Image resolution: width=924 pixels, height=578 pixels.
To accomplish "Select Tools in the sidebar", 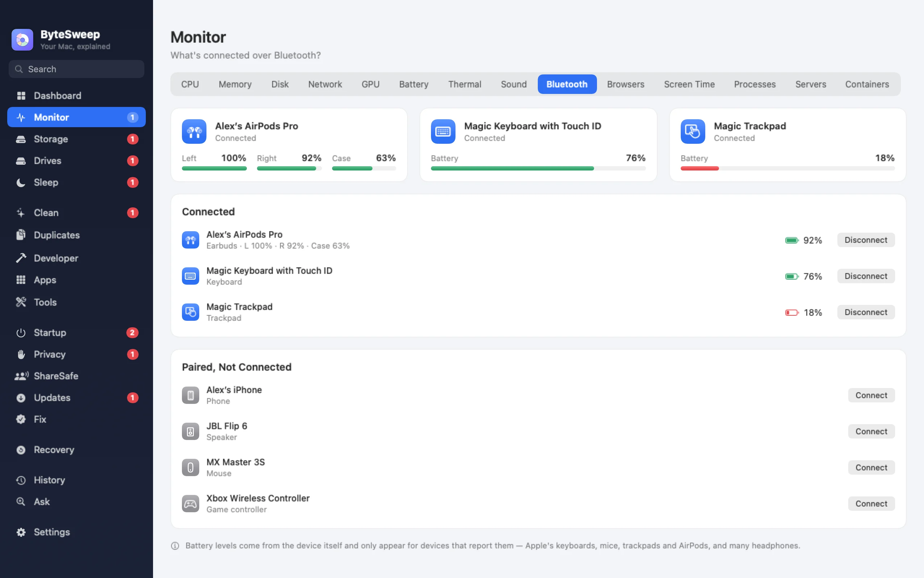I will click(77, 302).
